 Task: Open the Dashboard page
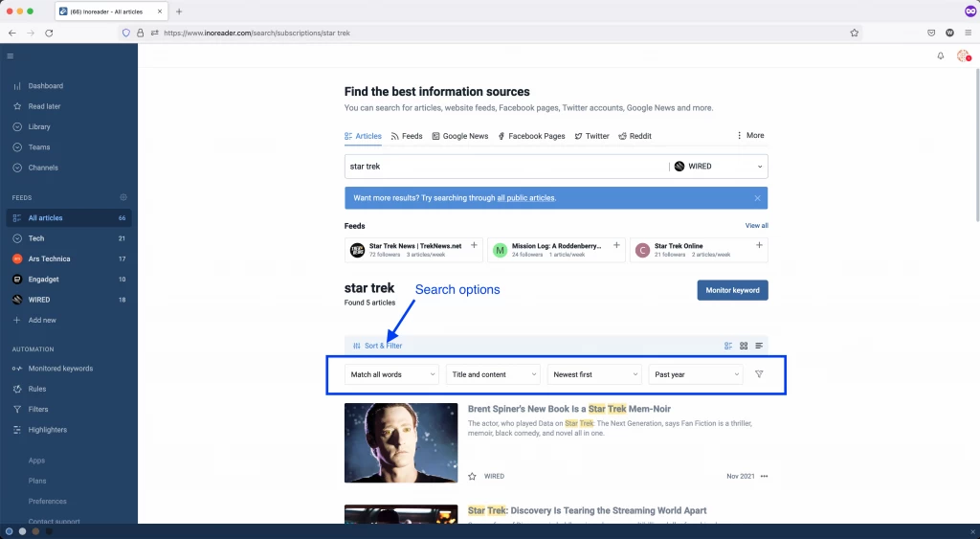pos(45,85)
